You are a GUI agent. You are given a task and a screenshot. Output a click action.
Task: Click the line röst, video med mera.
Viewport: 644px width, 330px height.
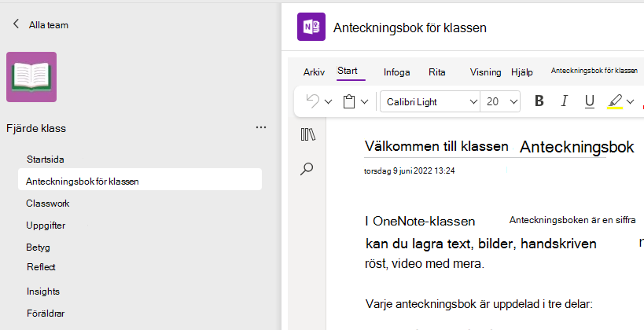pos(425,263)
